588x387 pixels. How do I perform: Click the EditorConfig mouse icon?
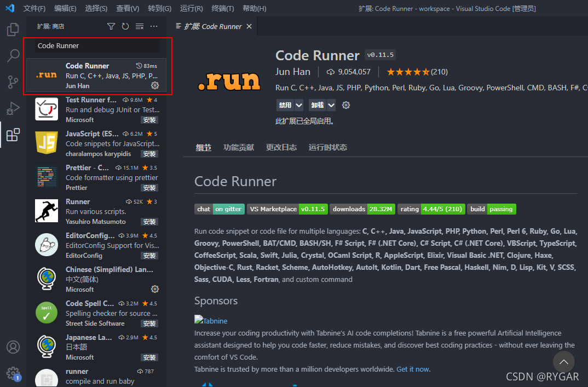[47, 245]
